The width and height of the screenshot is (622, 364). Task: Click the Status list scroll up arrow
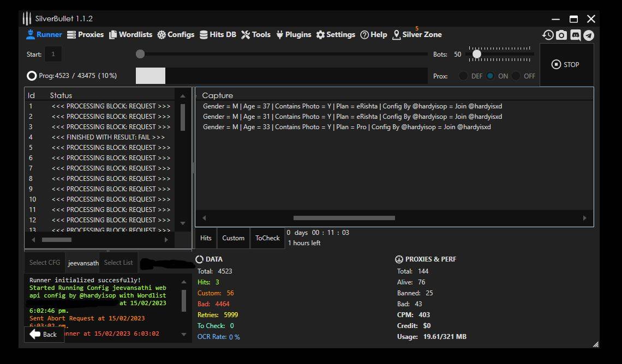coord(183,96)
